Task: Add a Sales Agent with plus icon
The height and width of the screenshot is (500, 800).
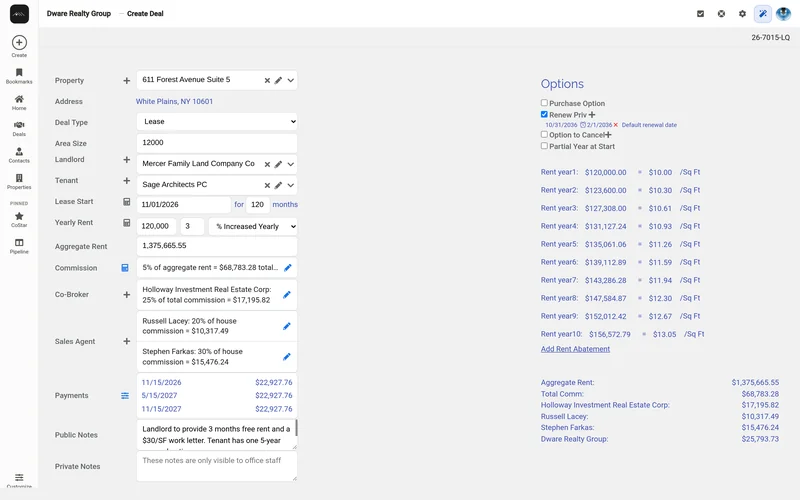Action: point(127,341)
